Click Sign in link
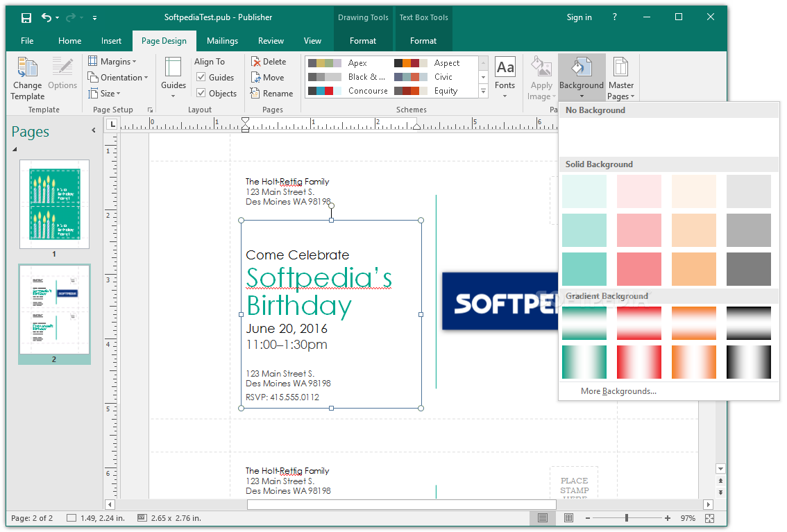This screenshot has height=532, width=787. (579, 17)
